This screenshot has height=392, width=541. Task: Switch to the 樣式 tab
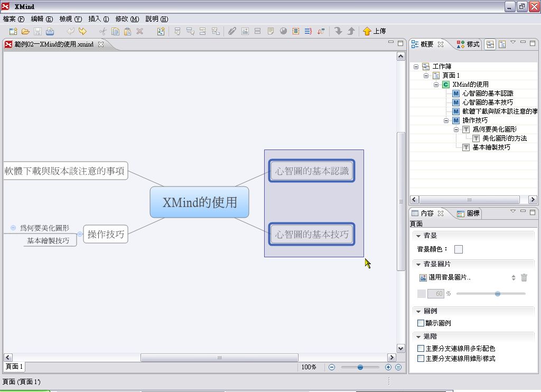(468, 44)
